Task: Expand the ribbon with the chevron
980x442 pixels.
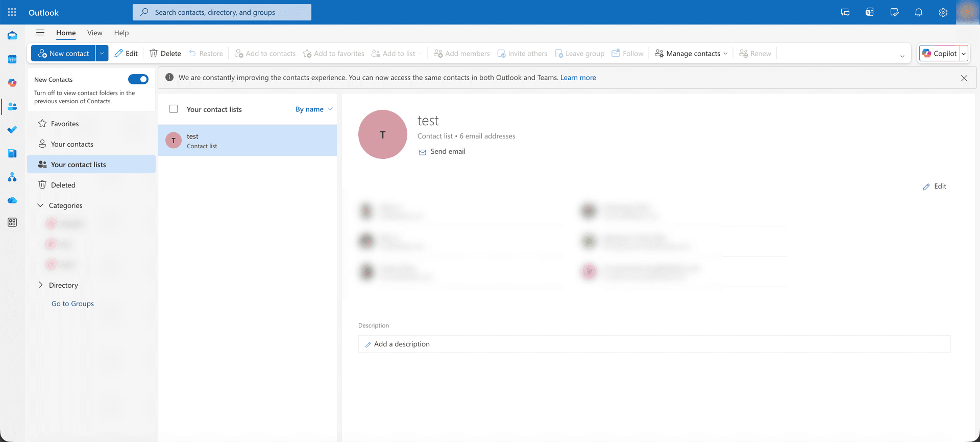Action: point(902,56)
